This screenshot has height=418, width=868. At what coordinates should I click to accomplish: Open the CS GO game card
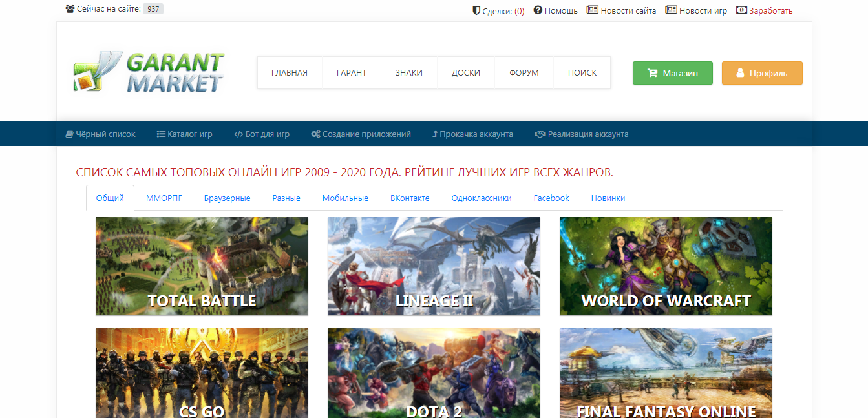(x=202, y=373)
